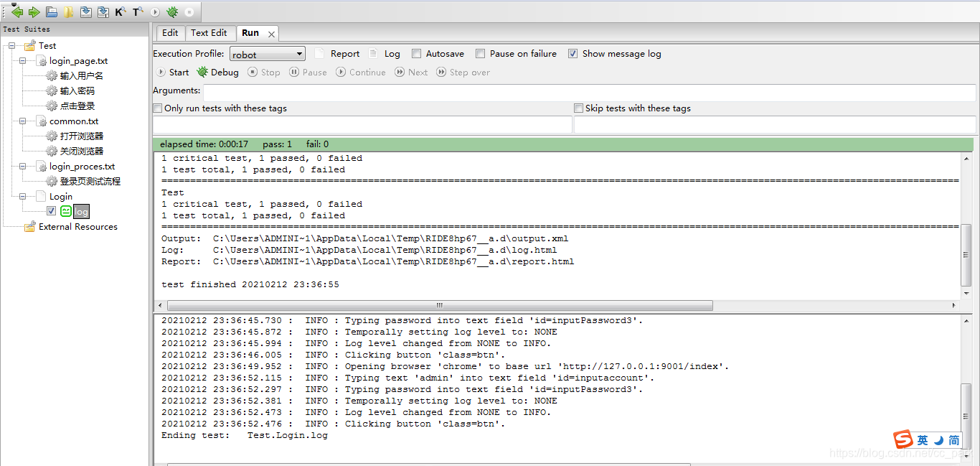Screen dimensions: 980x466
Task: Select the root Test suite folder
Action: click(x=47, y=46)
